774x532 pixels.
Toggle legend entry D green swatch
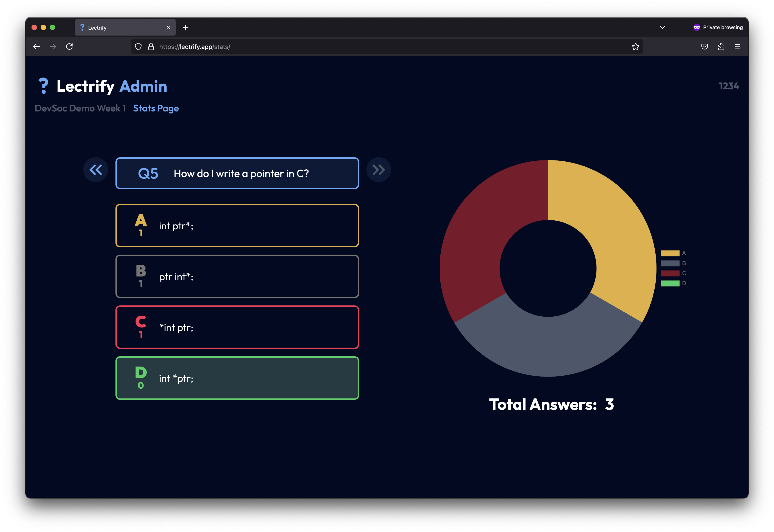pyautogui.click(x=670, y=283)
